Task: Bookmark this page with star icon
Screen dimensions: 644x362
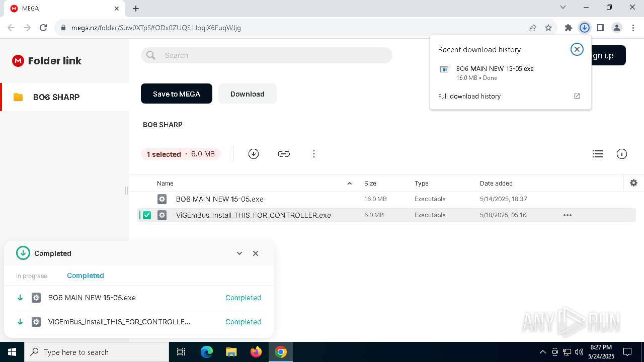Action: pos(548,28)
